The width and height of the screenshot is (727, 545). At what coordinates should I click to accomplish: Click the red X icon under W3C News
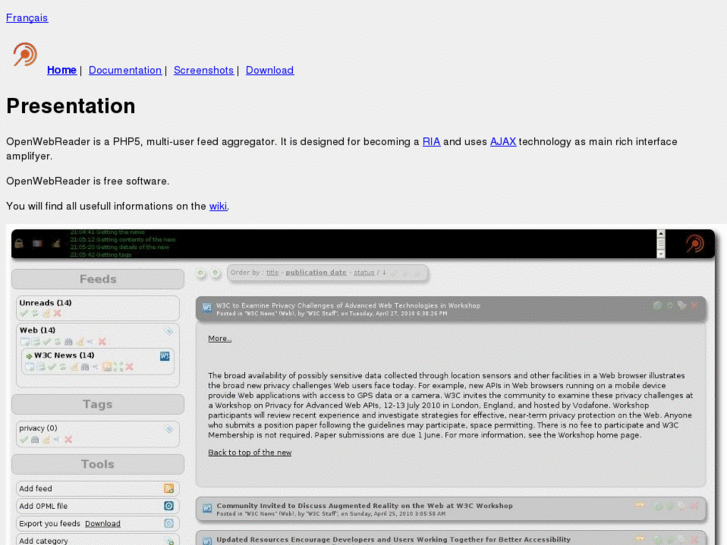pos(129,367)
